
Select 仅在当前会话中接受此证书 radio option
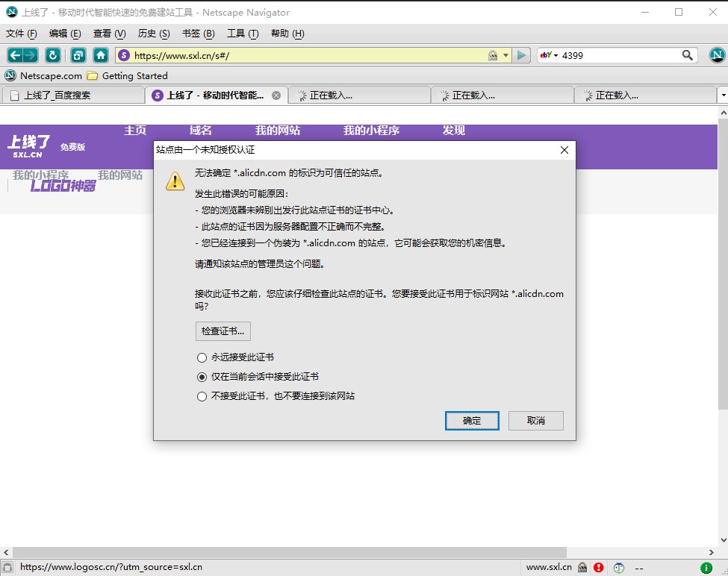pyautogui.click(x=202, y=377)
